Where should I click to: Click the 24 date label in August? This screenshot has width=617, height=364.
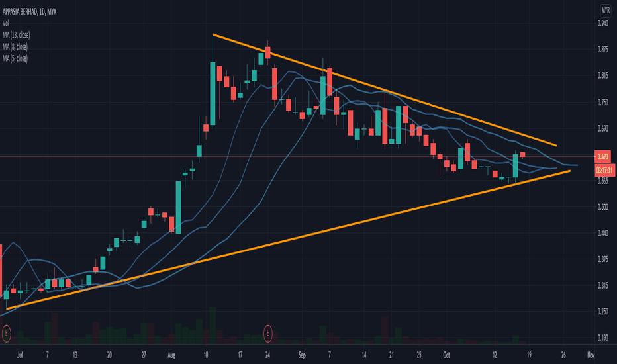pyautogui.click(x=267, y=355)
